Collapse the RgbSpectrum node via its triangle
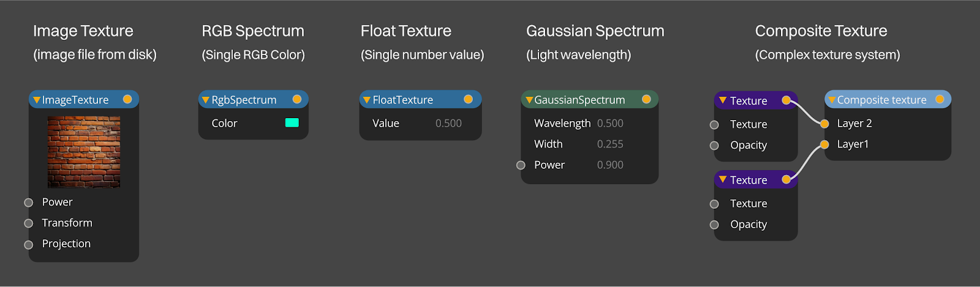The width and height of the screenshot is (980, 287). coord(206,100)
